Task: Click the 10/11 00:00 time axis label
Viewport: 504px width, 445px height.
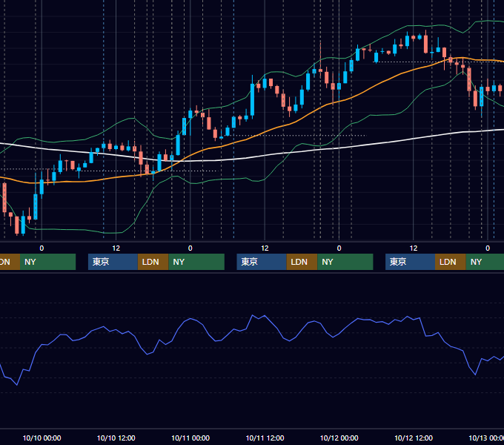Action: [190, 438]
